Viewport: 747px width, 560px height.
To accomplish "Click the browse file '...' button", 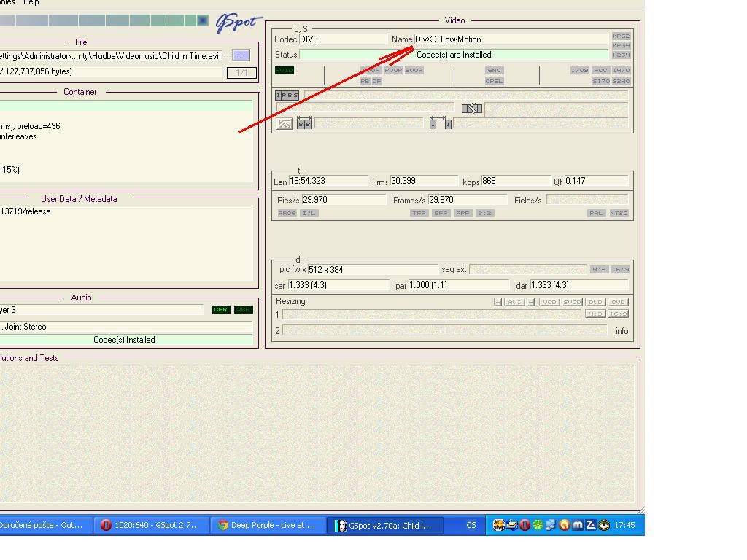I will click(x=241, y=55).
